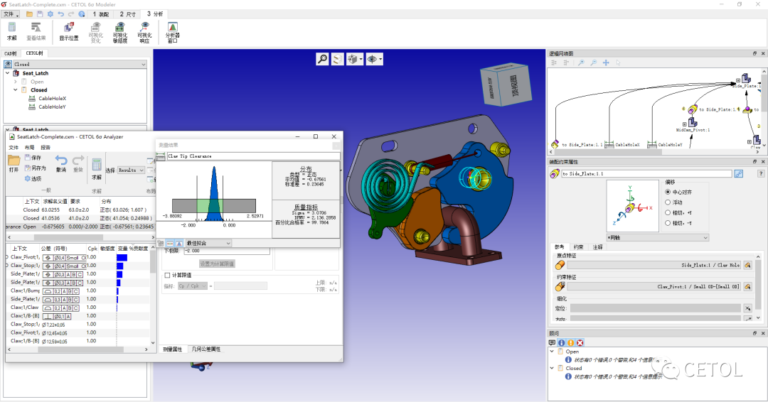Click the blue plus icon in network diagram toolbar
The image size is (768, 402).
pyautogui.click(x=606, y=63)
